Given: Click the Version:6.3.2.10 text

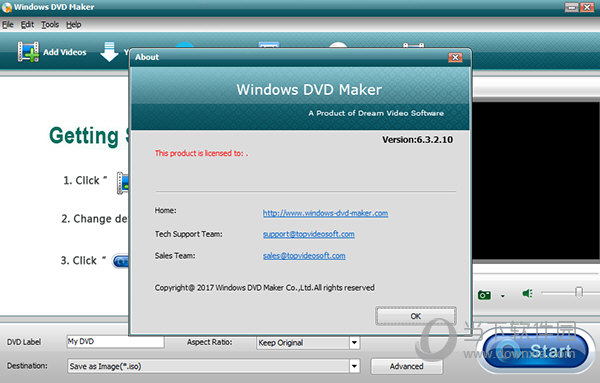Looking at the screenshot, I should [x=417, y=140].
